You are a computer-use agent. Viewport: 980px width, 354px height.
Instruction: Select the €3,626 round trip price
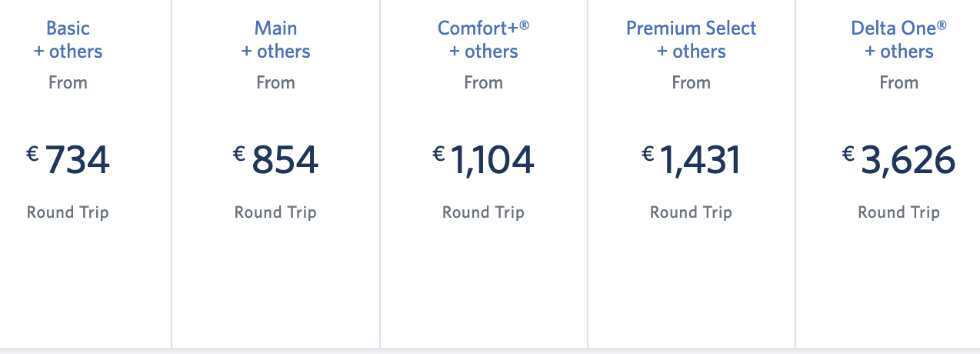pyautogui.click(x=898, y=160)
